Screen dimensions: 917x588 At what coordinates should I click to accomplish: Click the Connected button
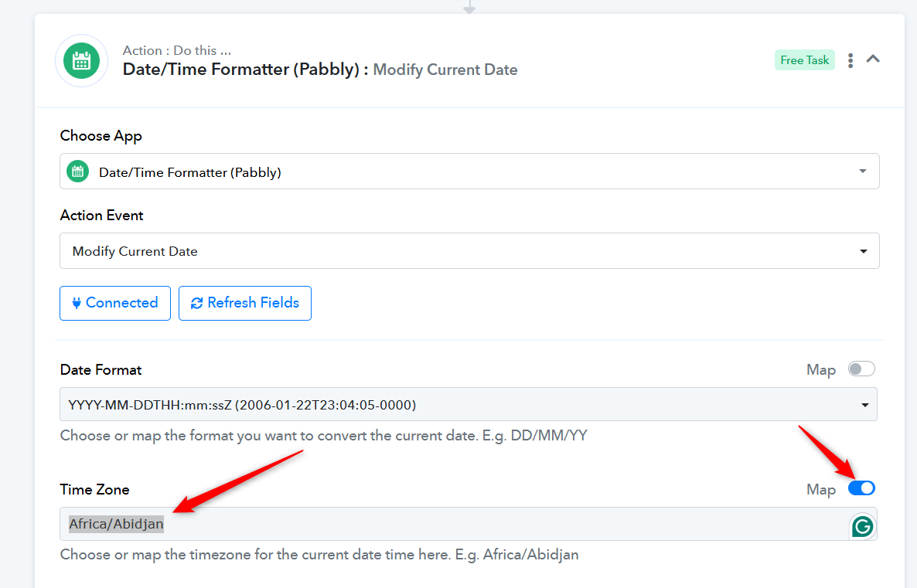point(115,303)
